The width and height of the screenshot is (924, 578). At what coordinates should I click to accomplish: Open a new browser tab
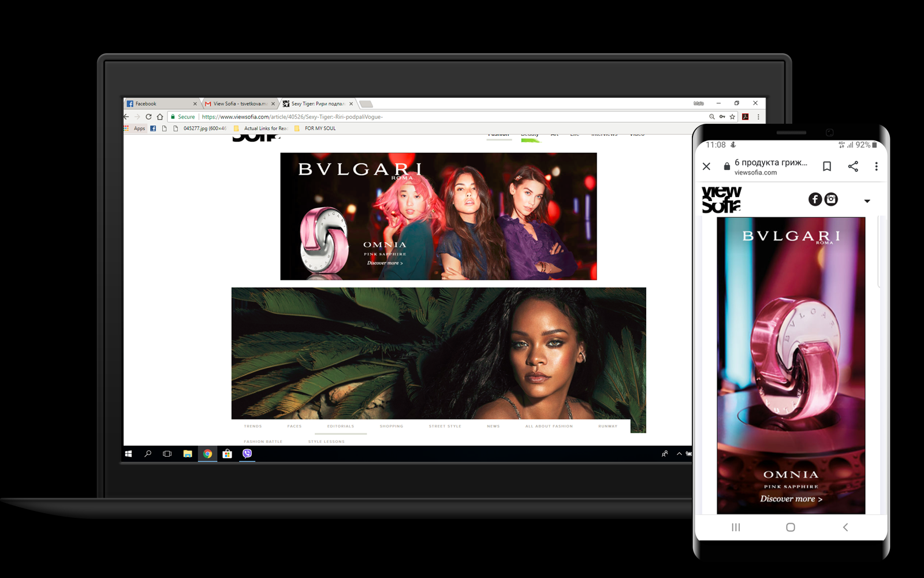point(366,104)
